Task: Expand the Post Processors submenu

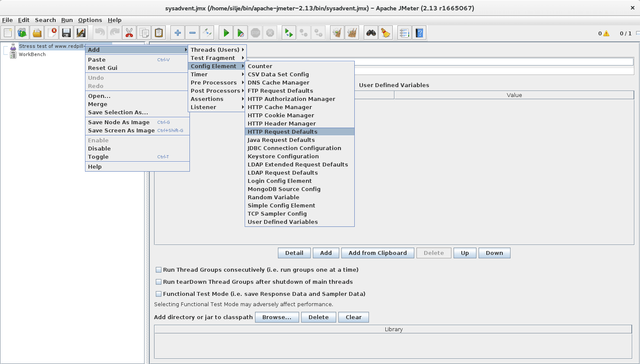Action: tap(217, 91)
